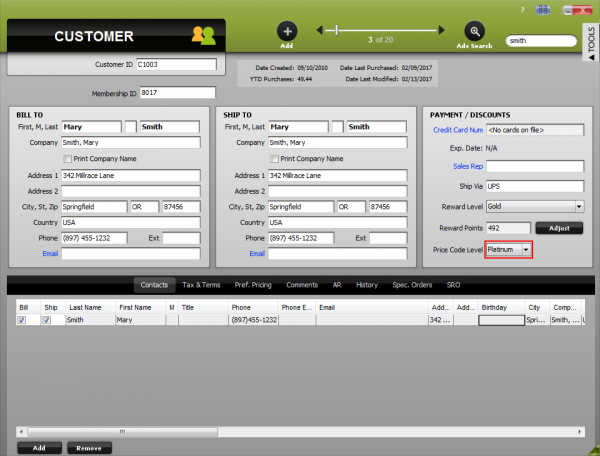Click the Credit Card Num link

458,130
